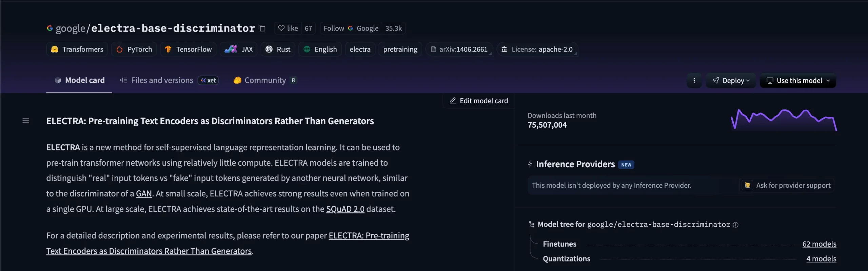Screen dimensions: 868x271
Task: Click the info icon beside Model tree title
Action: 735,225
